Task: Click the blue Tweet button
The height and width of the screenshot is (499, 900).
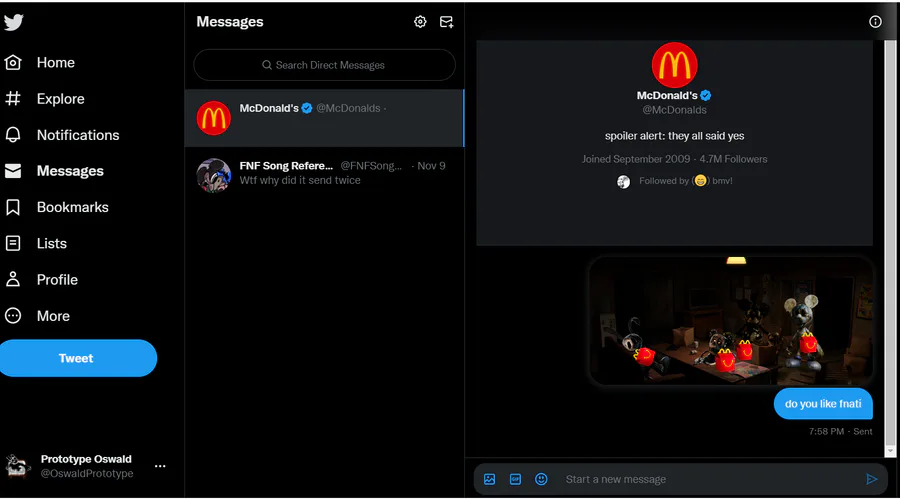Action: tap(77, 358)
